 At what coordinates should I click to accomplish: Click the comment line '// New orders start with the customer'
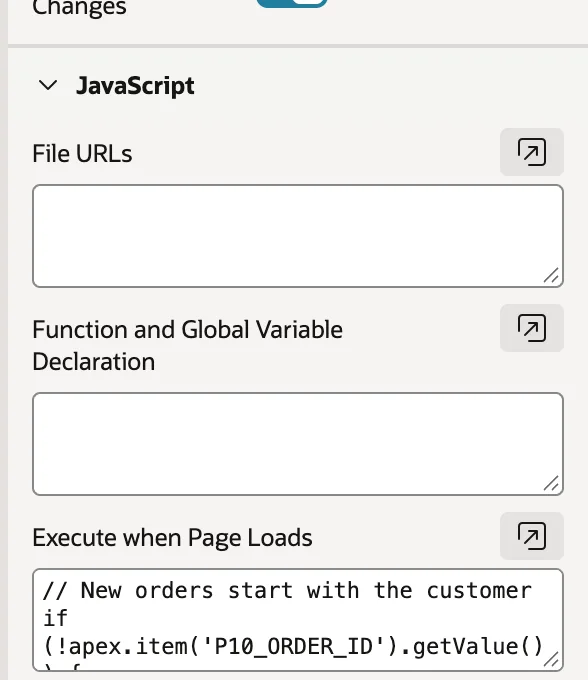click(287, 591)
